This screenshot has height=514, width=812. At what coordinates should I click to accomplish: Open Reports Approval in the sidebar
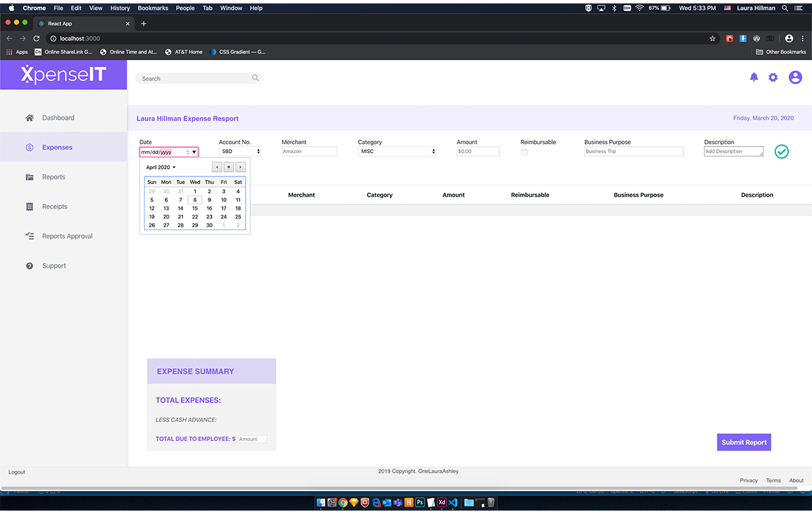[x=67, y=237]
